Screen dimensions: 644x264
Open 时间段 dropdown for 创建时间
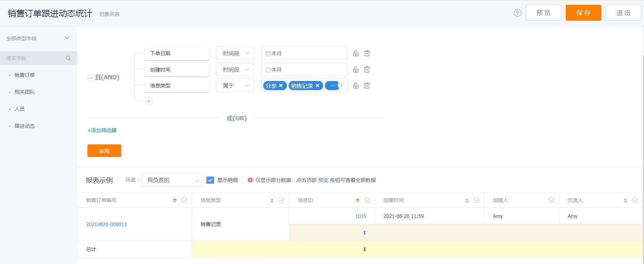point(235,69)
